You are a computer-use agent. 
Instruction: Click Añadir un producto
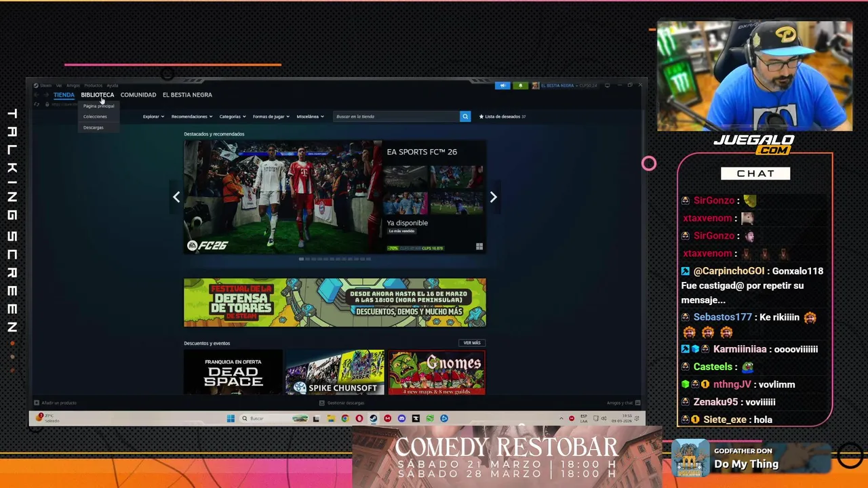[56, 403]
